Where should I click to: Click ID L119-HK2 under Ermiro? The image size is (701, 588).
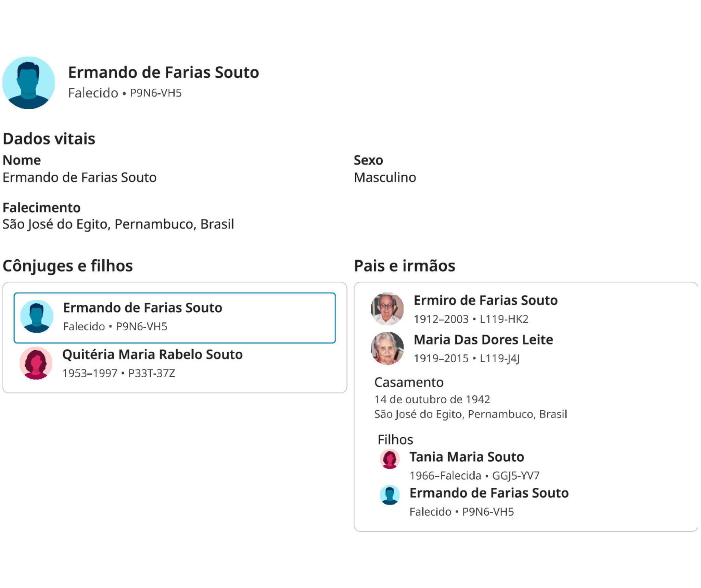504,319
